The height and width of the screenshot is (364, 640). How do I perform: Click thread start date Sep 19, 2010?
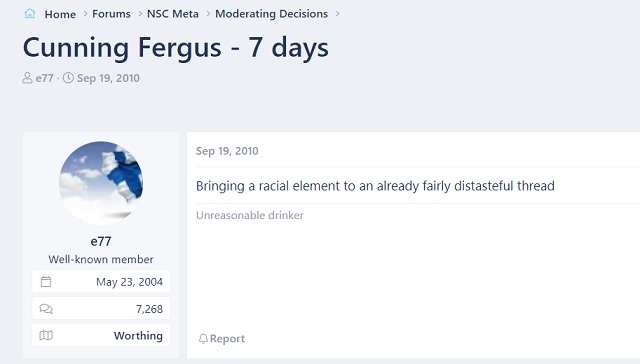pos(108,78)
